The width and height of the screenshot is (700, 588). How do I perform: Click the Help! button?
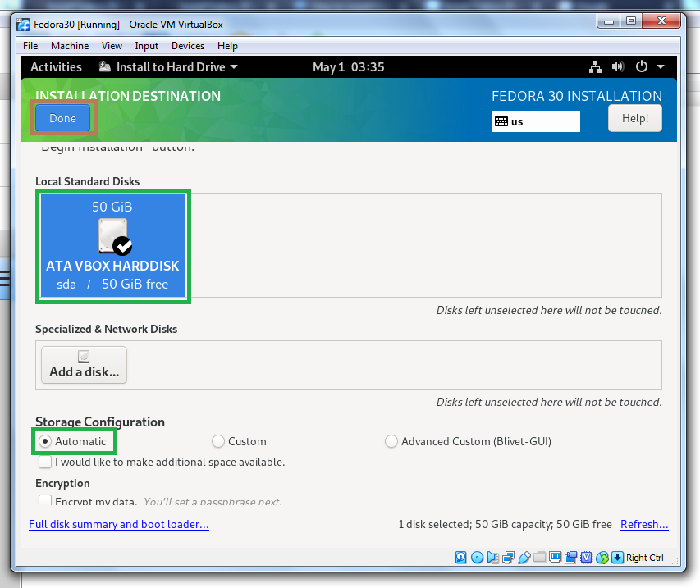[x=635, y=118]
